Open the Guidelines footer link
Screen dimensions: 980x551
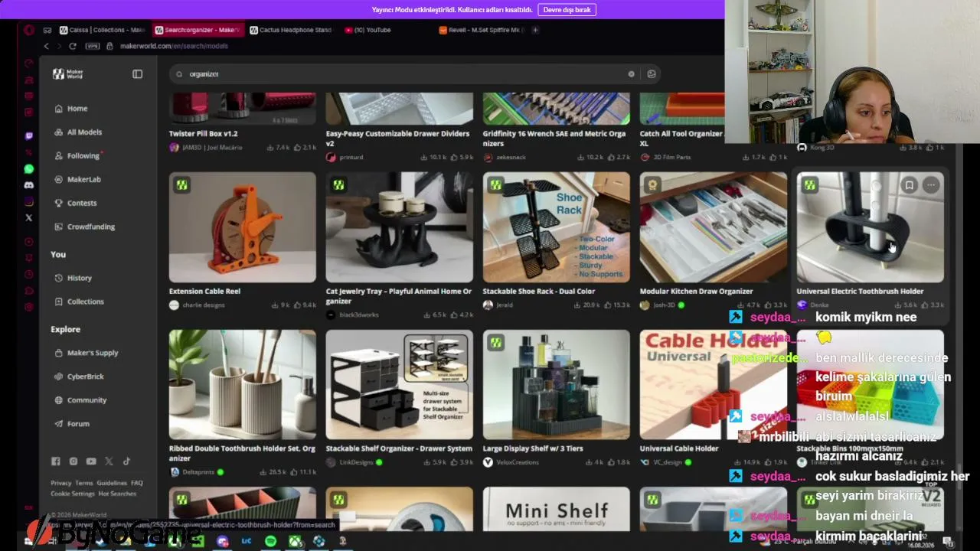tap(112, 484)
